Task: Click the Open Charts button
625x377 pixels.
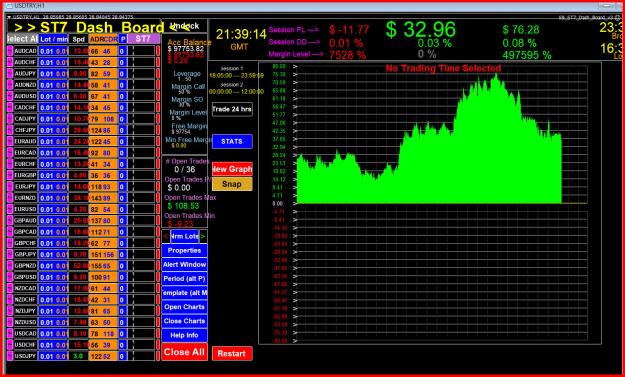Action: (x=185, y=307)
